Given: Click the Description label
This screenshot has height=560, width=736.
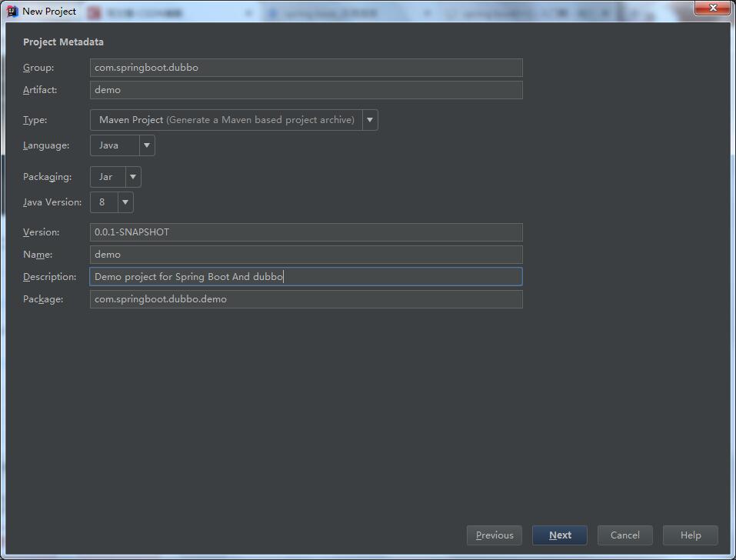Looking at the screenshot, I should (x=50, y=277).
